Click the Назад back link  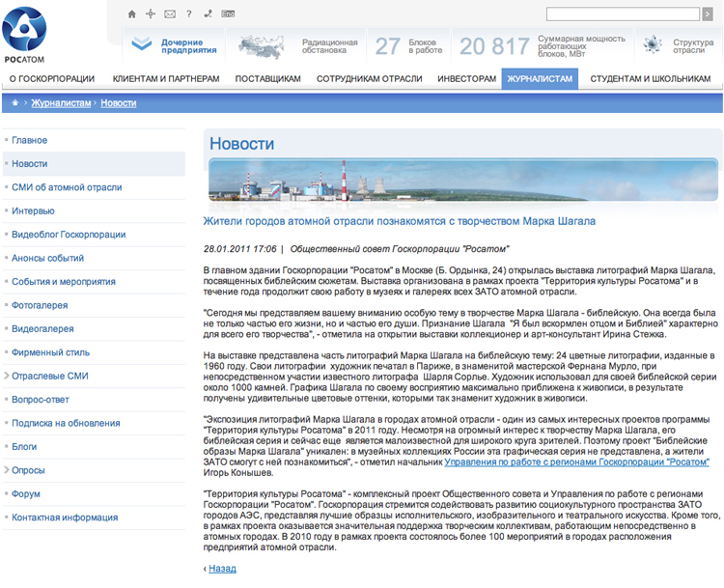(x=222, y=568)
